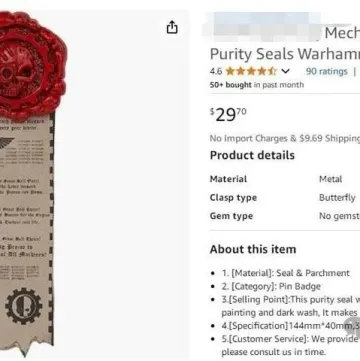Click the Product details heading
The height and width of the screenshot is (361, 360).
[x=252, y=155]
